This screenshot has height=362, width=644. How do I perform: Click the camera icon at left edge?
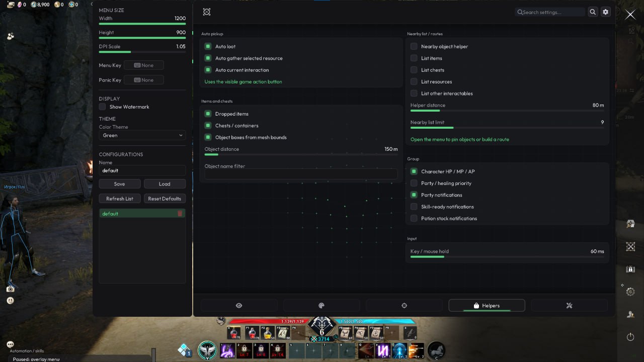[10, 289]
